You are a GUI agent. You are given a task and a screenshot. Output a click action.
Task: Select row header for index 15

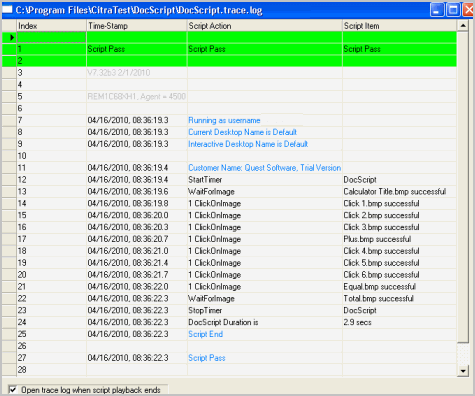coord(9,215)
